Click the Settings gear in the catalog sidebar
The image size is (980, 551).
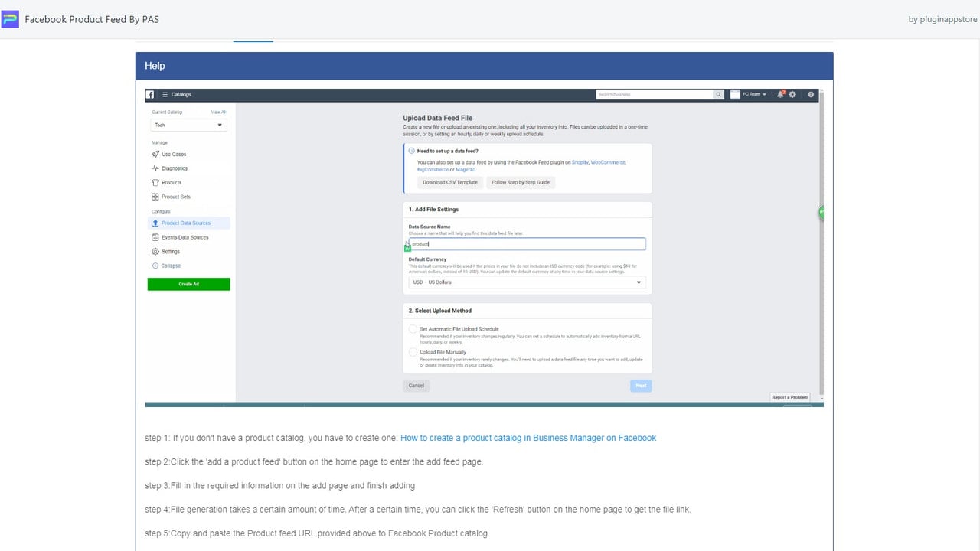pos(155,252)
